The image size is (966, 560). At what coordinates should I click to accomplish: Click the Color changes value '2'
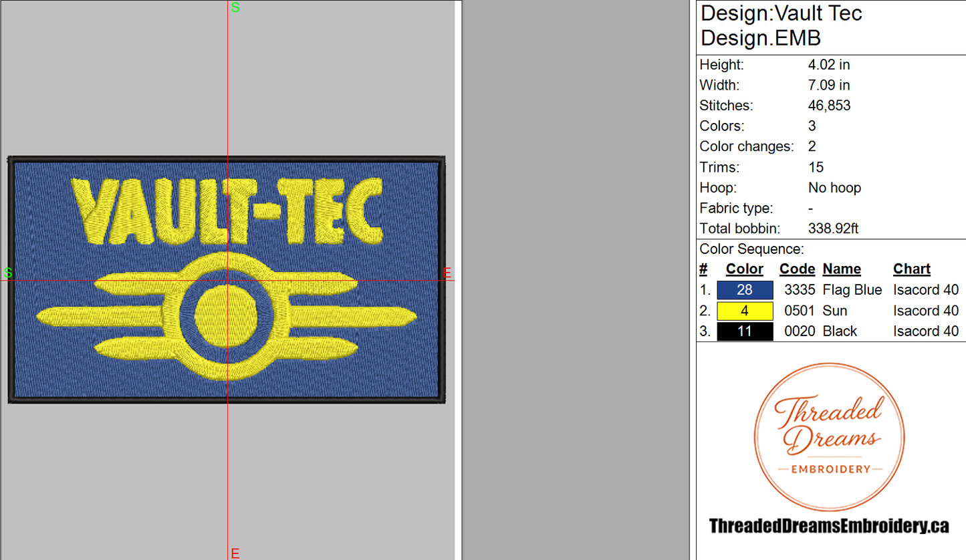tap(812, 147)
